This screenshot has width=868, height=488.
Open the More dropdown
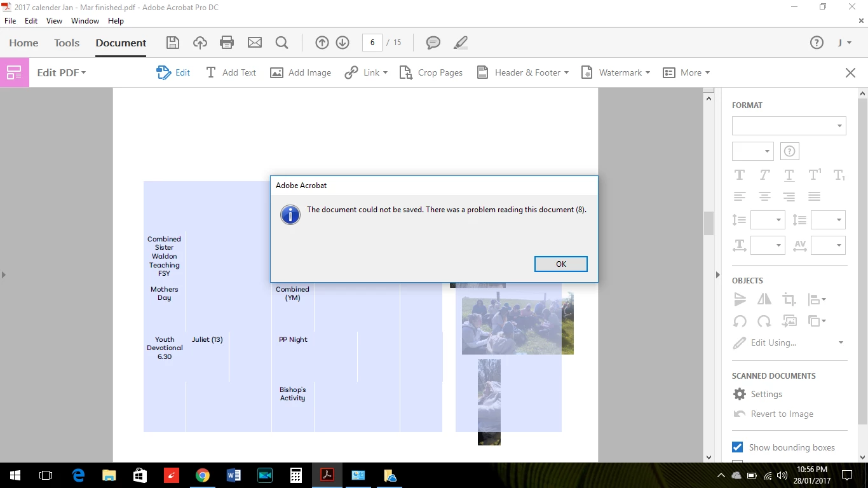pos(686,72)
